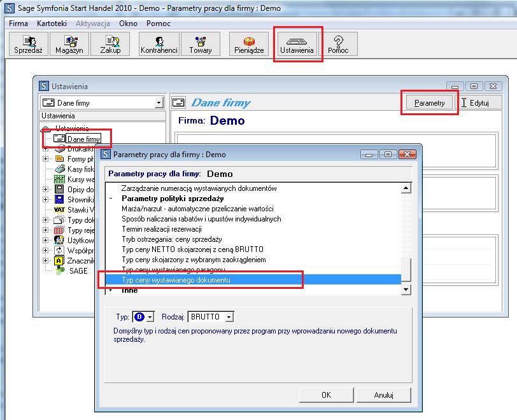Collapse Parametry polityki sprzedaży group
Image resolution: width=517 pixels, height=420 pixels.
click(111, 199)
